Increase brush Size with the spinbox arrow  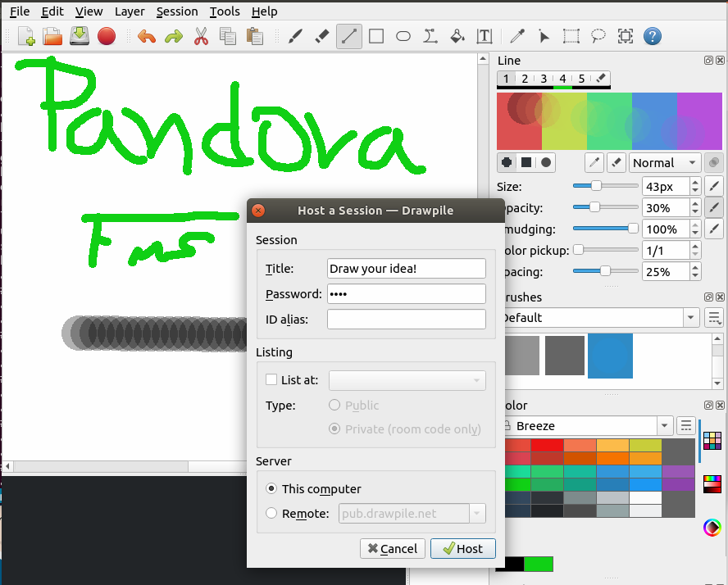(695, 183)
